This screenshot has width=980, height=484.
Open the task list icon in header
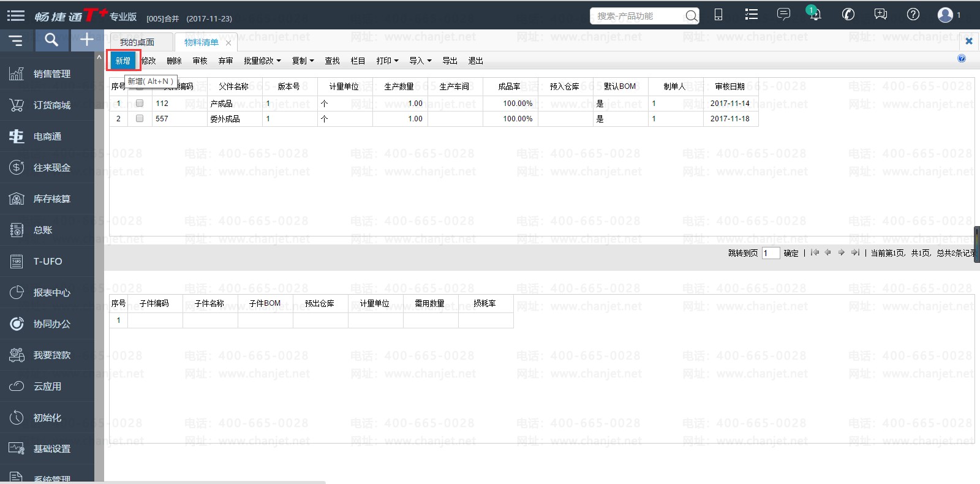751,15
